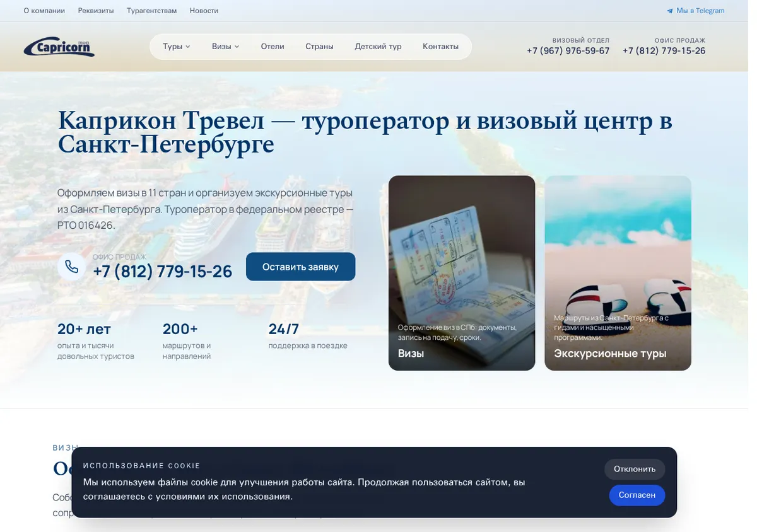Image resolution: width=757 pixels, height=532 pixels.
Task: Call visa department number in header
Action: point(568,51)
